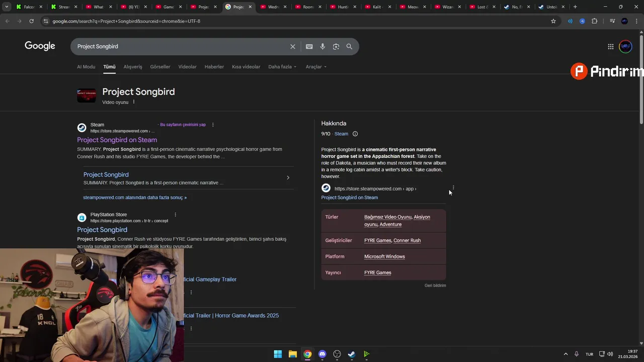The image size is (644, 362).
Task: Open Horror Game Awards 2025 trailer link
Action: [x=231, y=316]
